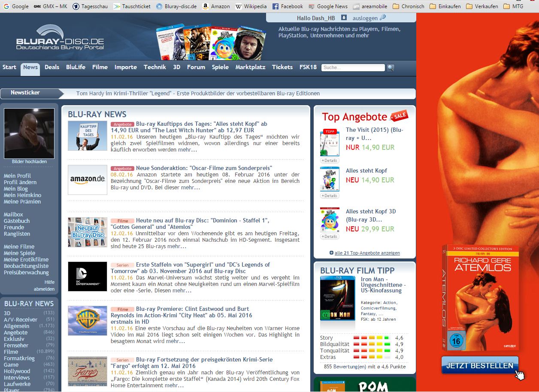Show all 21 Top-Angebote

(x=365, y=253)
